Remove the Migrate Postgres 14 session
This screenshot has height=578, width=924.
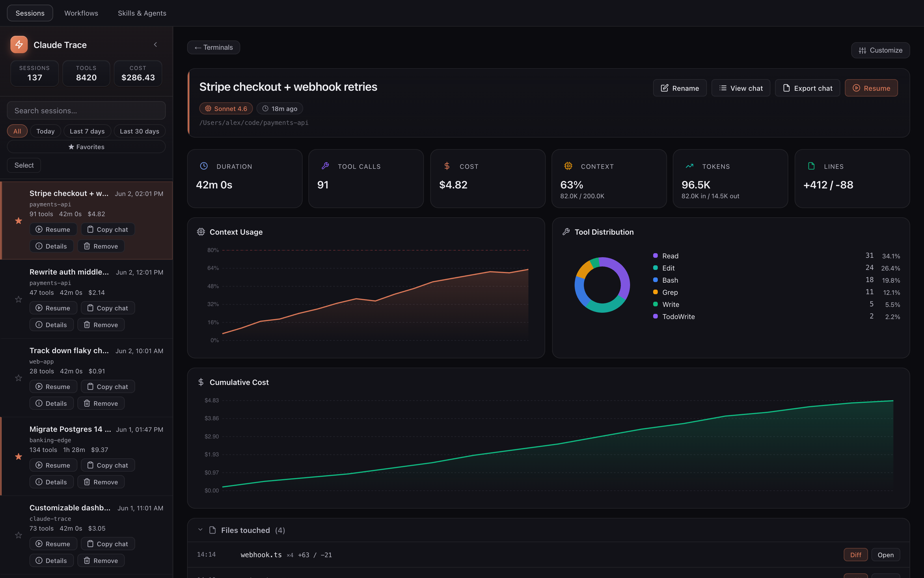101,482
